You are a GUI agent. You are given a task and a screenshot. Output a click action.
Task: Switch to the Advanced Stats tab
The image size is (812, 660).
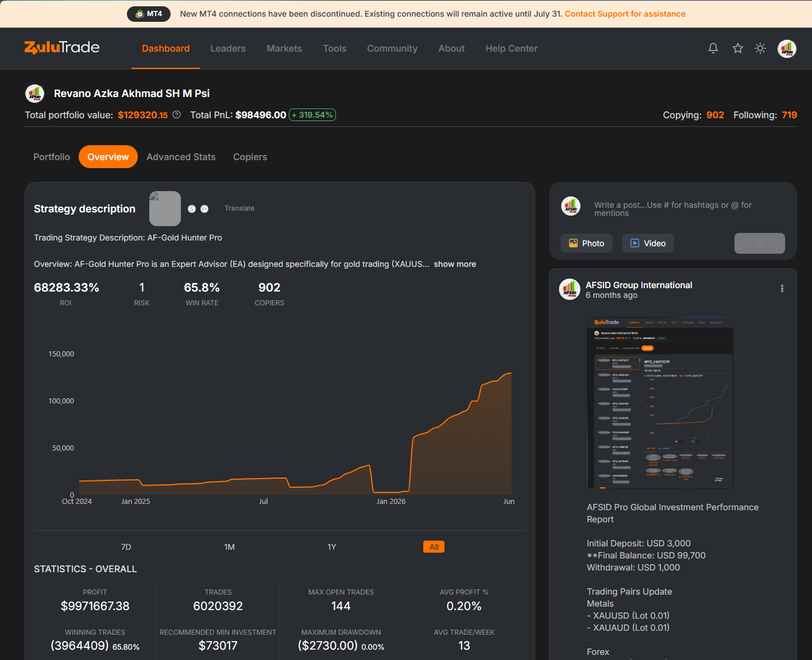tap(181, 157)
